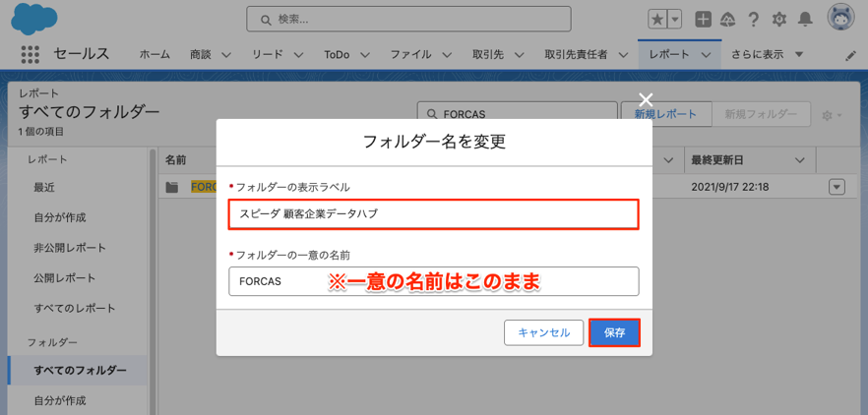Click the pencil edit navigation icon

pyautogui.click(x=851, y=56)
